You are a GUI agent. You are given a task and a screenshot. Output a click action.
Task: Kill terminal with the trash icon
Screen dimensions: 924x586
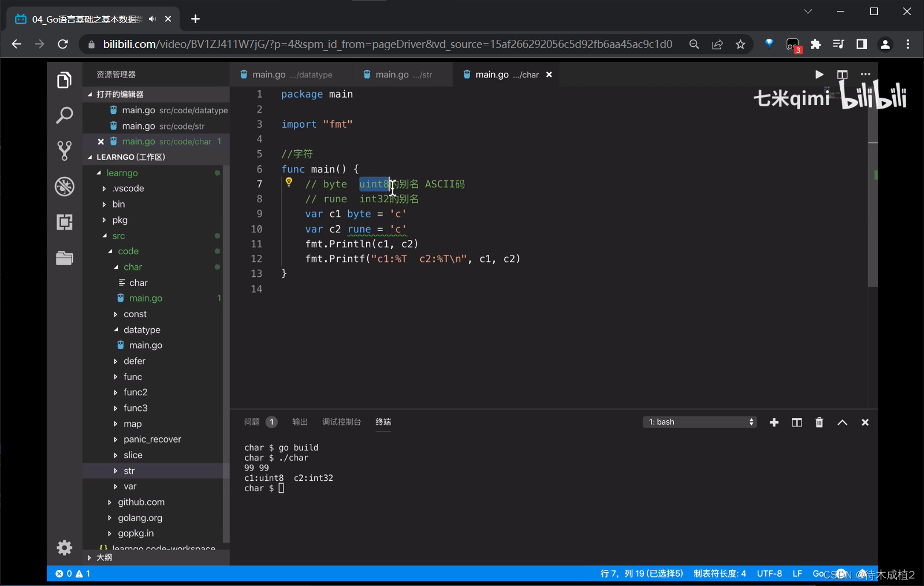point(819,422)
